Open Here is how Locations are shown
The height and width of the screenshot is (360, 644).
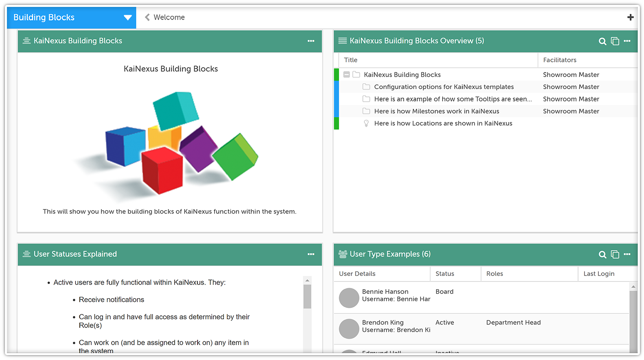click(x=443, y=124)
